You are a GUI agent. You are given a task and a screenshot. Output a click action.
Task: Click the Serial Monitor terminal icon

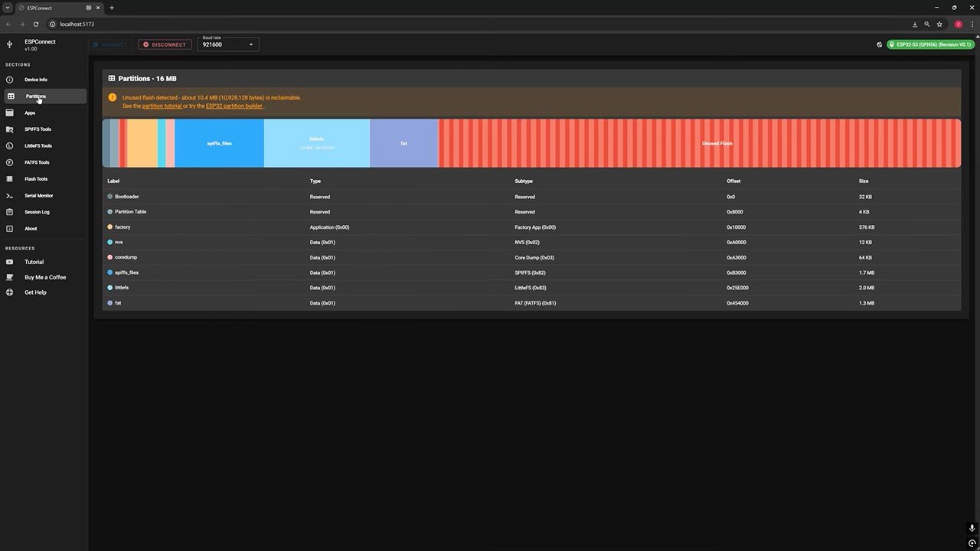10,195
